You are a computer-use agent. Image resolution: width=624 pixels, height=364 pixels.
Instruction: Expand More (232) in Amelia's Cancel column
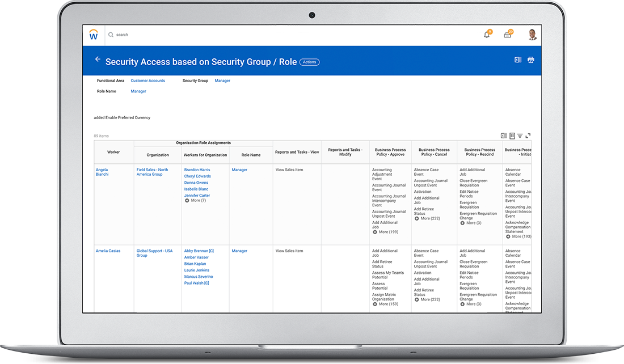[x=427, y=299]
